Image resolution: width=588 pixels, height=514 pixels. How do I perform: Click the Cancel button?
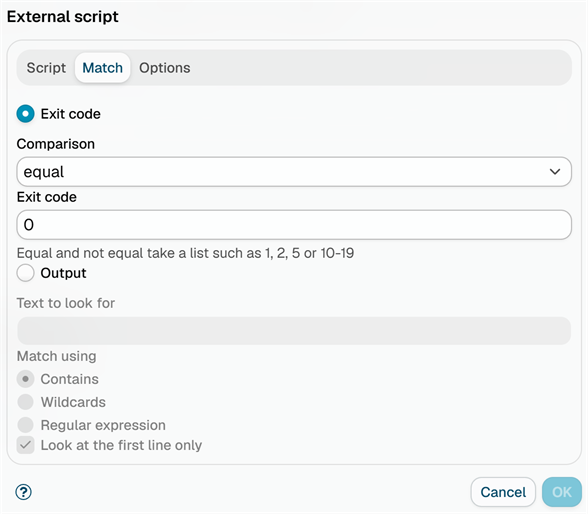(x=503, y=492)
